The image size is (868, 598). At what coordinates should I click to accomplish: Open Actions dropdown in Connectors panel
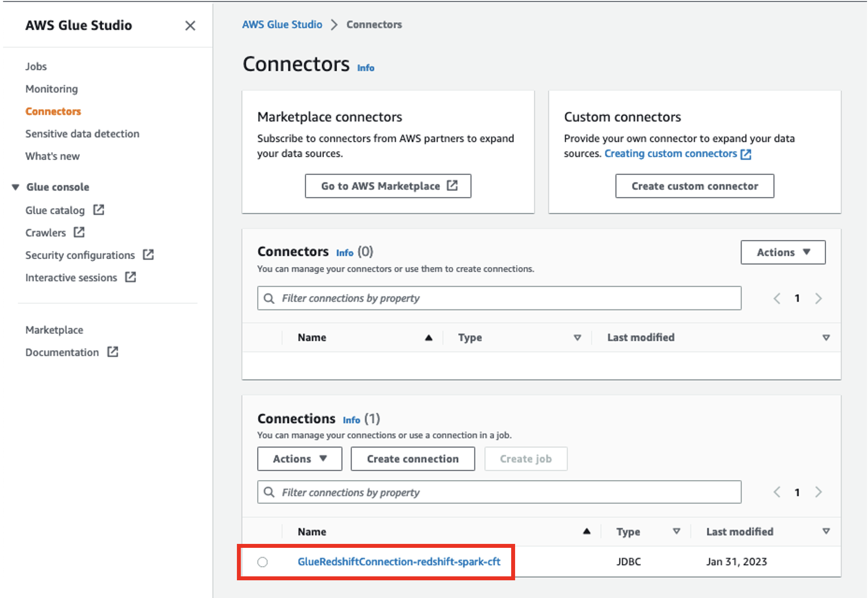783,252
